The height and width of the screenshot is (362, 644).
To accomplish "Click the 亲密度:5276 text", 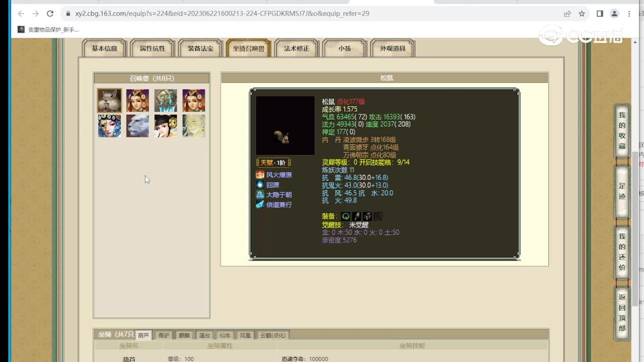I will click(339, 240).
